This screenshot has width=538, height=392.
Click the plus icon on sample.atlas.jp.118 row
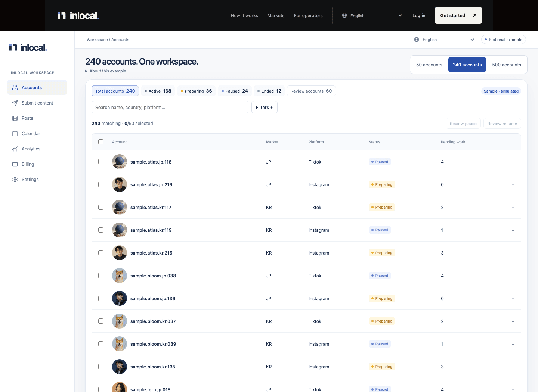[513, 162]
